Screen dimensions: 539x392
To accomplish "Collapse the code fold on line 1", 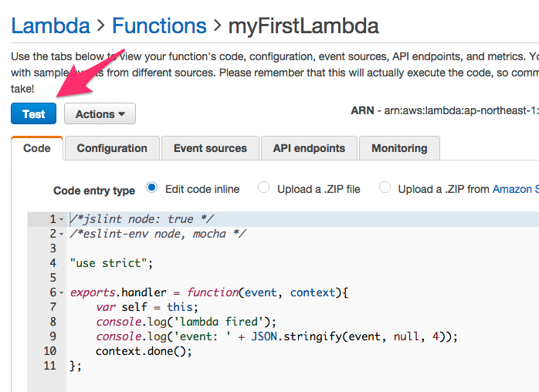I will (62, 220).
